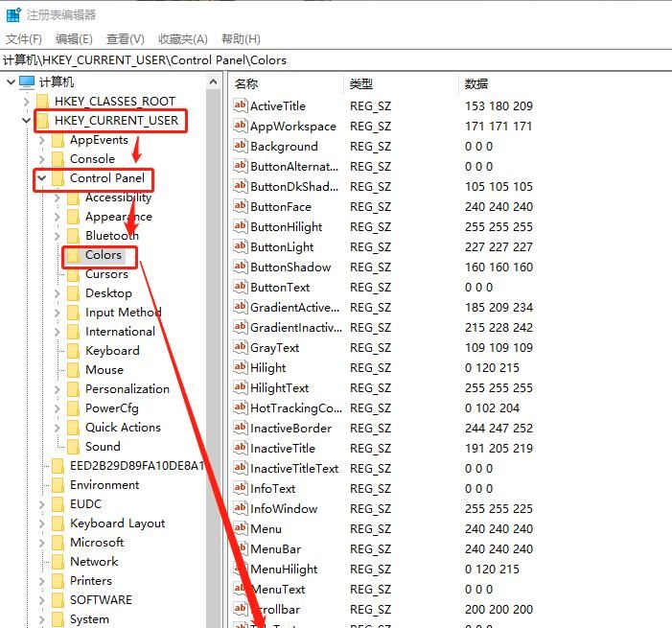The width and height of the screenshot is (672, 628).
Task: Click the computer icon at tree root
Action: (x=27, y=82)
